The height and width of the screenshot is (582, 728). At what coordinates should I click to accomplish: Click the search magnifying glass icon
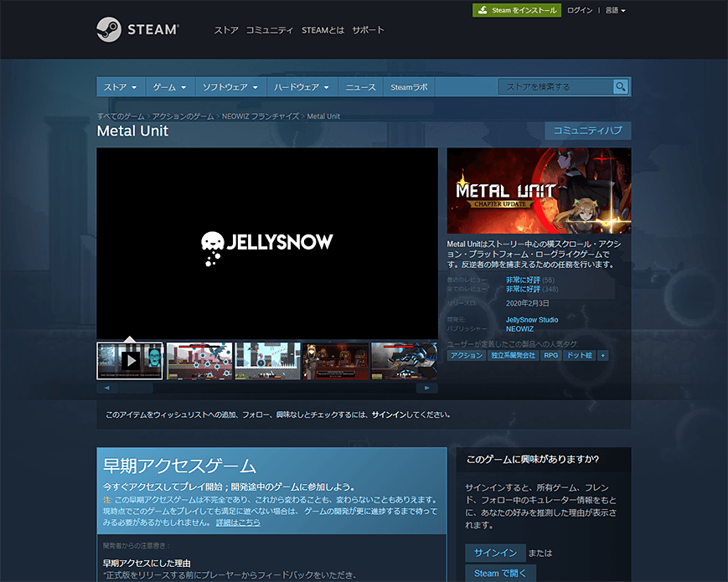coord(620,86)
